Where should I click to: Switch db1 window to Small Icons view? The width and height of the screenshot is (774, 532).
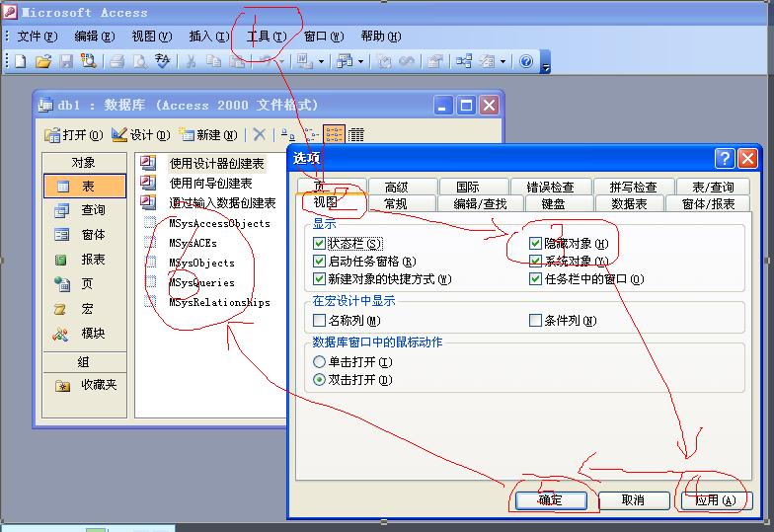click(311, 134)
